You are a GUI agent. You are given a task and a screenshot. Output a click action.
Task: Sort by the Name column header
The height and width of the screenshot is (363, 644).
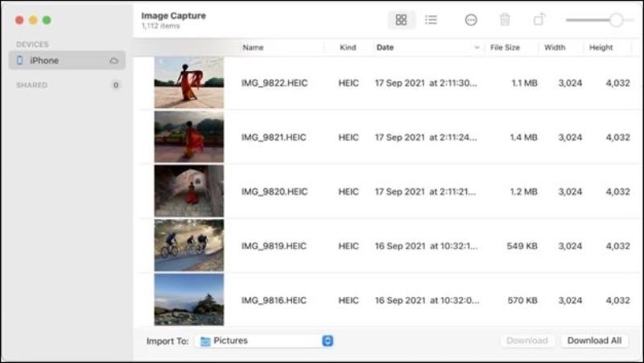coord(253,47)
